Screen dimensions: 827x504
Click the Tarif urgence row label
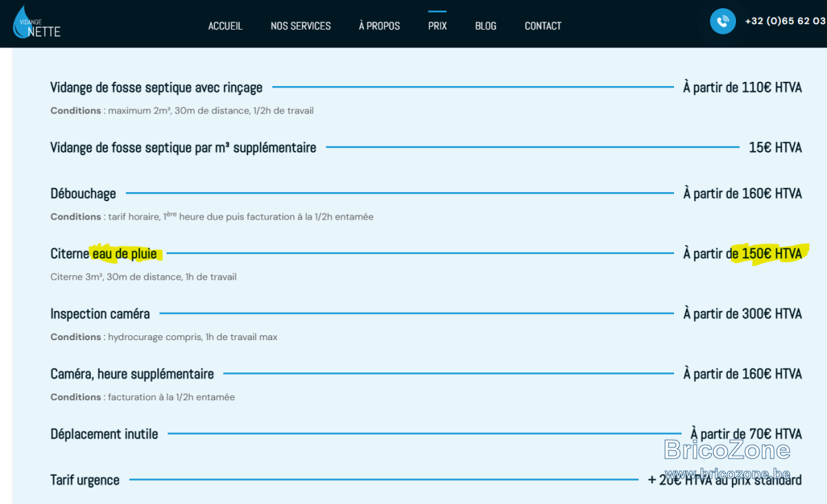[x=85, y=480]
